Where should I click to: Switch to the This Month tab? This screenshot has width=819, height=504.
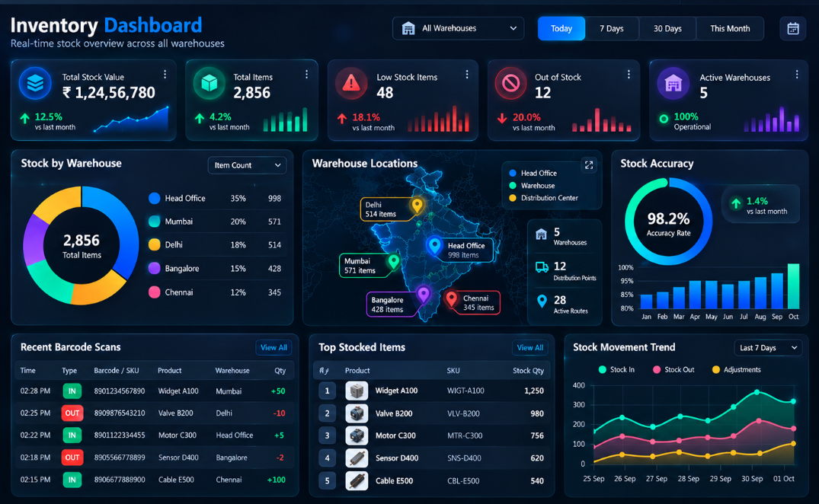730,28
